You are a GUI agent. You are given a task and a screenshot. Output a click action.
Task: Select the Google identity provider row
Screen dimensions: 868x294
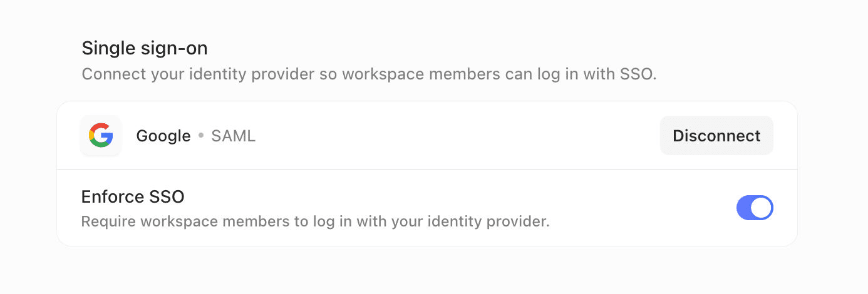coord(427,135)
